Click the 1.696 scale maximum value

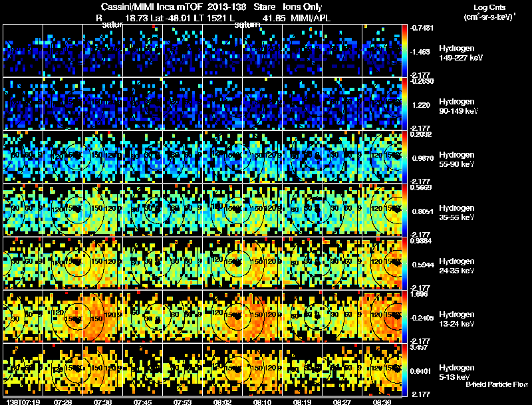point(419,294)
